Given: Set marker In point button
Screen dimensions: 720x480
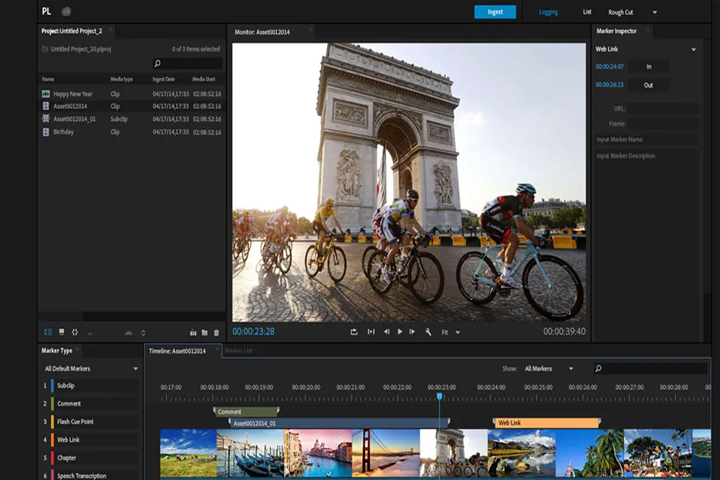Looking at the screenshot, I should coord(649,67).
